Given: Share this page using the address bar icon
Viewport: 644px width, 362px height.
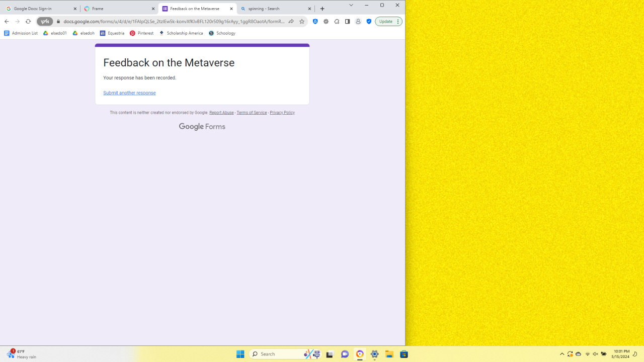Looking at the screenshot, I should point(291,22).
